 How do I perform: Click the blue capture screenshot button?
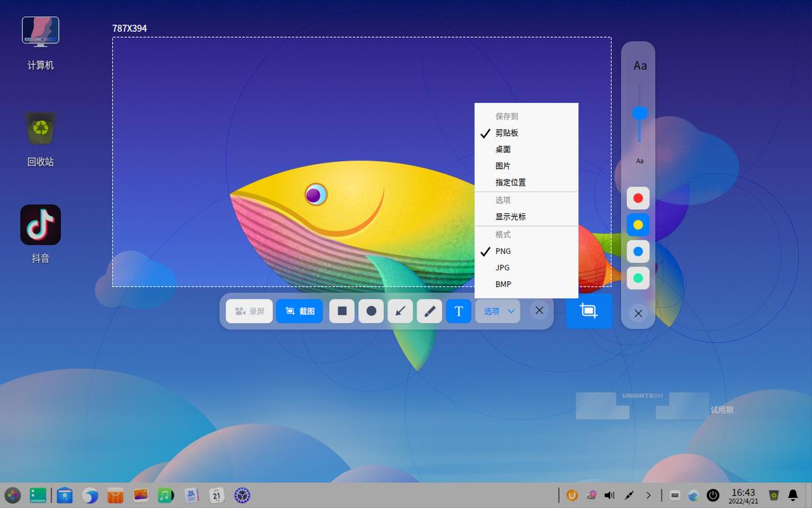click(589, 311)
